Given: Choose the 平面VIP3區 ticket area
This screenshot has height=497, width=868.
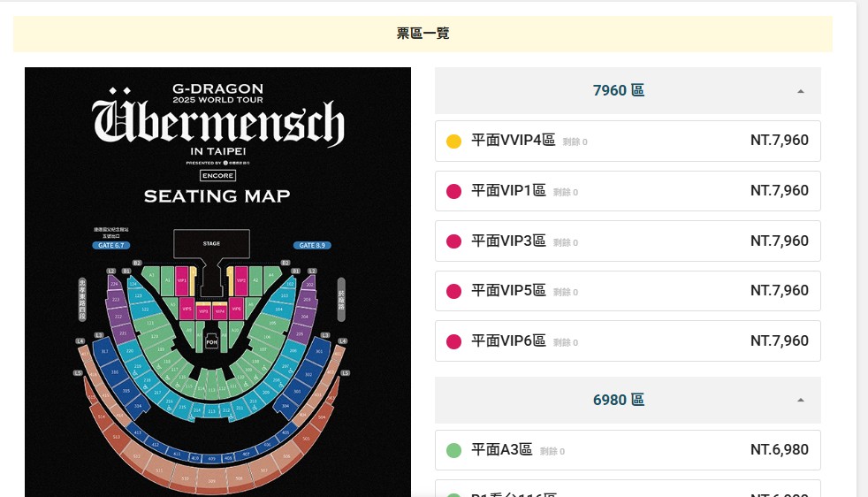Looking at the screenshot, I should tap(628, 241).
